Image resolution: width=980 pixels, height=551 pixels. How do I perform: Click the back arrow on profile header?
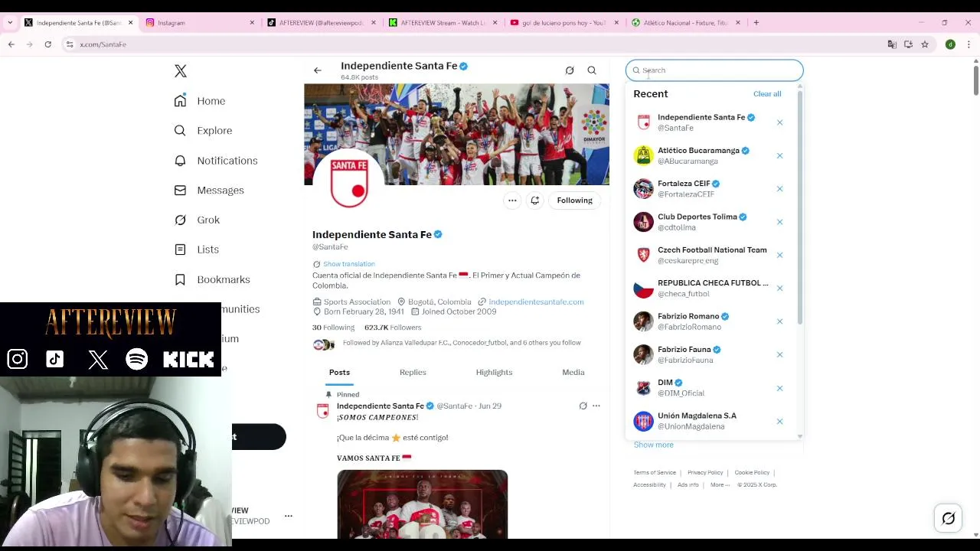(317, 70)
